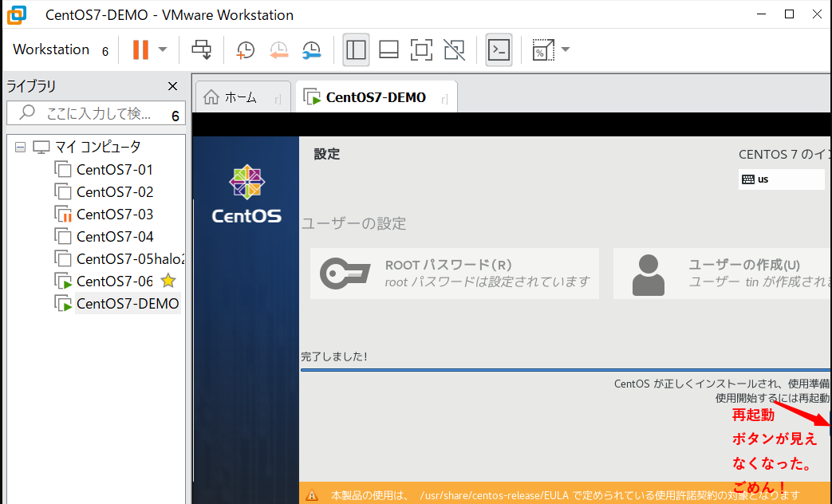This screenshot has width=832, height=504.
Task: Select CentOS7-02 in the library
Action: tap(115, 192)
